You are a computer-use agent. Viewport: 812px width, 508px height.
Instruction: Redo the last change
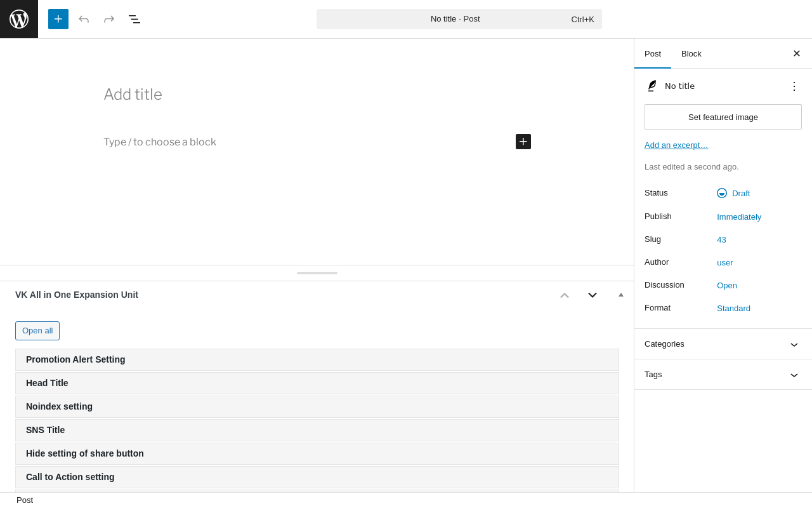pyautogui.click(x=109, y=19)
